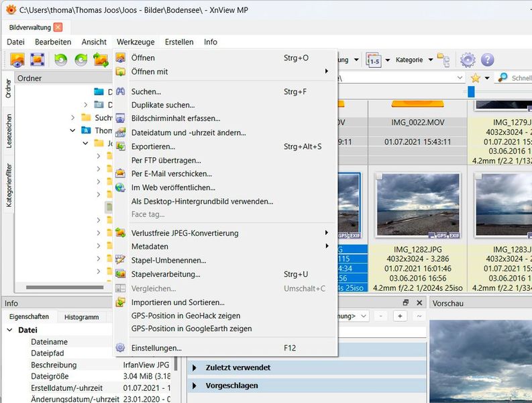Click binoculars icon beside Suchen
Image resolution: width=532 pixels, height=403 pixels.
(121, 91)
